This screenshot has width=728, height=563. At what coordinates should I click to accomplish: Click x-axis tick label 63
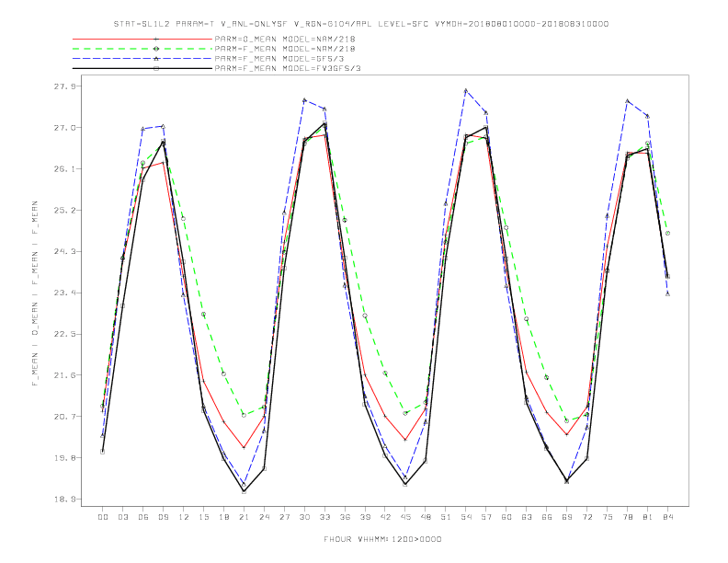[527, 517]
